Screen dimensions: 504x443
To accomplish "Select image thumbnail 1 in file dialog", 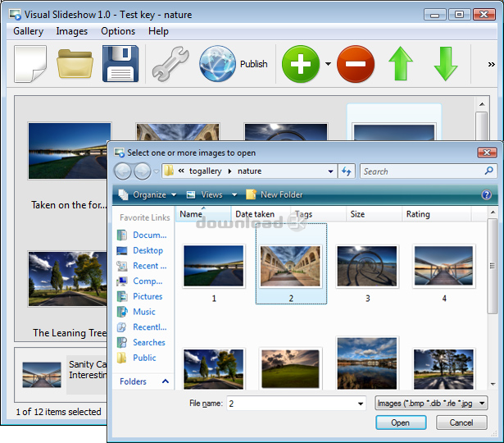I will [214, 266].
